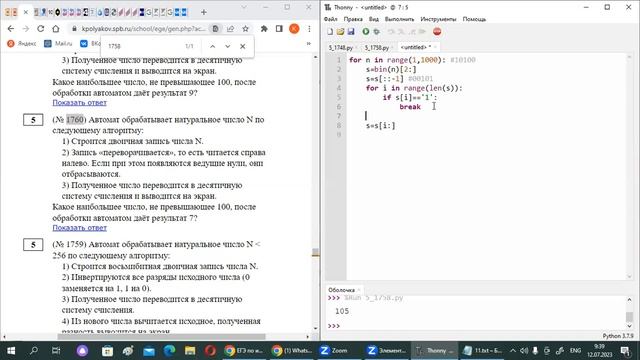640x360 pixels.
Task: Save the current Thonny script
Action: point(351,31)
